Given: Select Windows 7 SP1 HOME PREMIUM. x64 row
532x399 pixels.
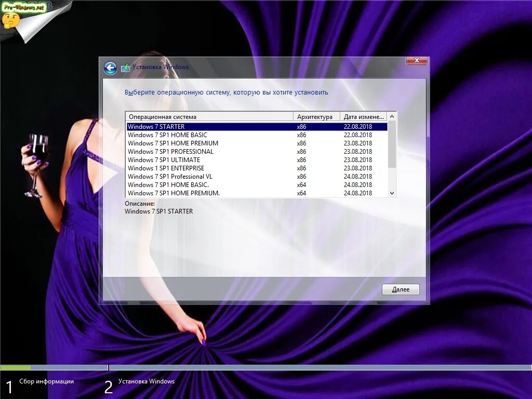Looking at the screenshot, I should tap(257, 193).
